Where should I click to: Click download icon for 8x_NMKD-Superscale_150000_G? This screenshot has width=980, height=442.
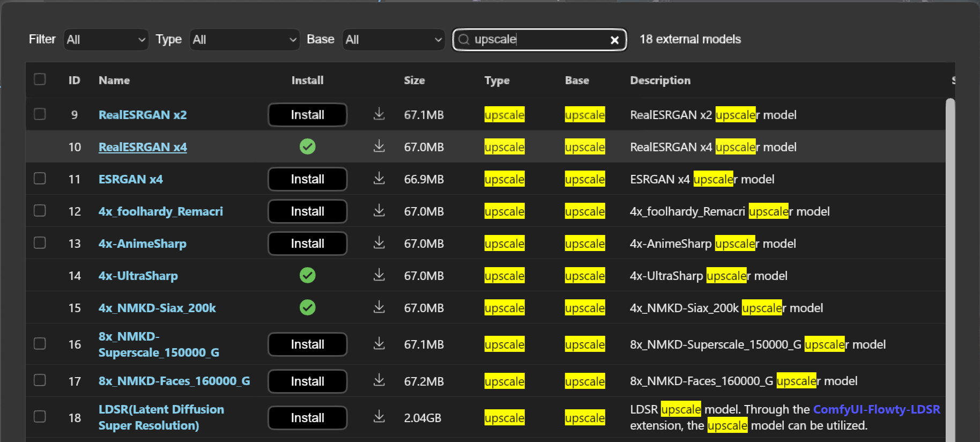pos(379,344)
